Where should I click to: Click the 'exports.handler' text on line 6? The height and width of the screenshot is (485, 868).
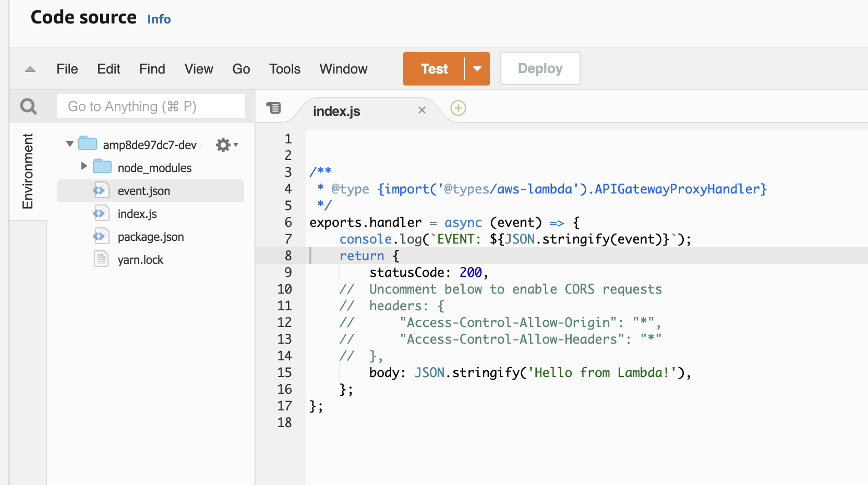click(x=365, y=222)
